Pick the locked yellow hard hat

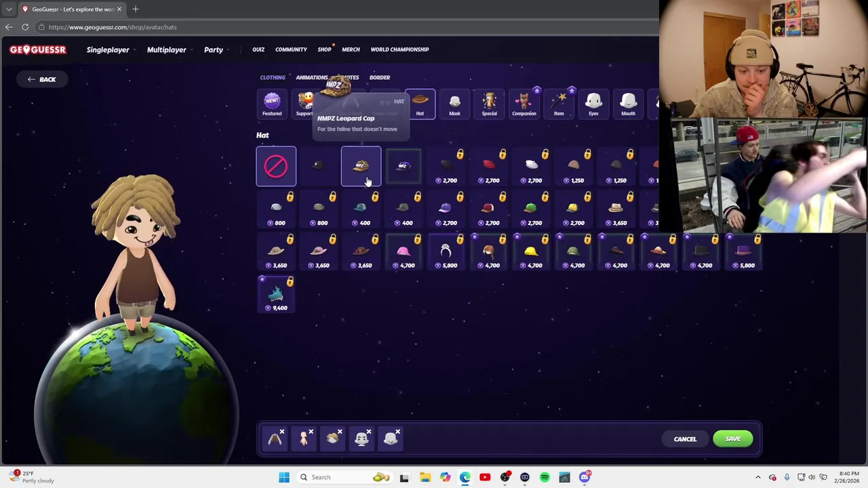531,251
